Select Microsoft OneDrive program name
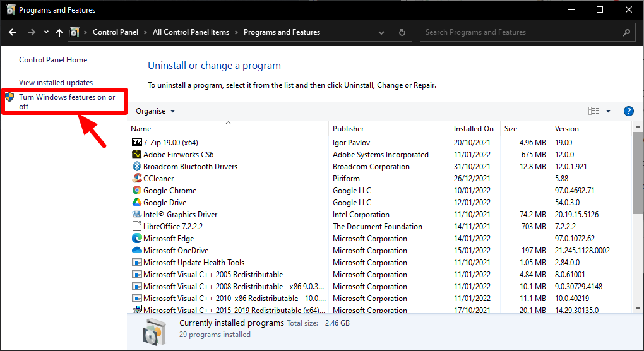The height and width of the screenshot is (351, 644). (176, 251)
